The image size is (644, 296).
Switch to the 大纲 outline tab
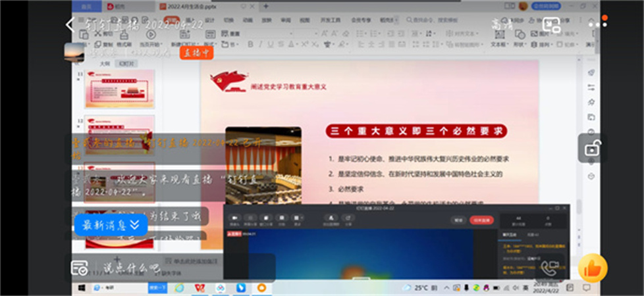point(104,63)
